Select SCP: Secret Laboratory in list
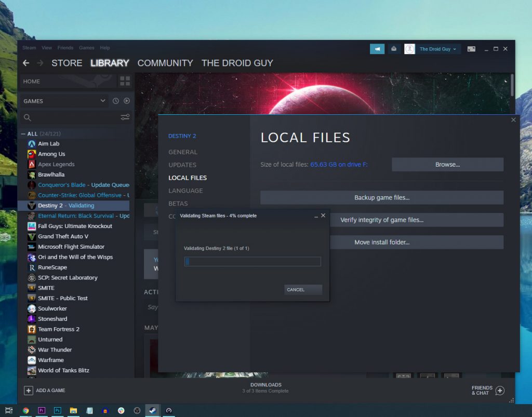 point(74,278)
